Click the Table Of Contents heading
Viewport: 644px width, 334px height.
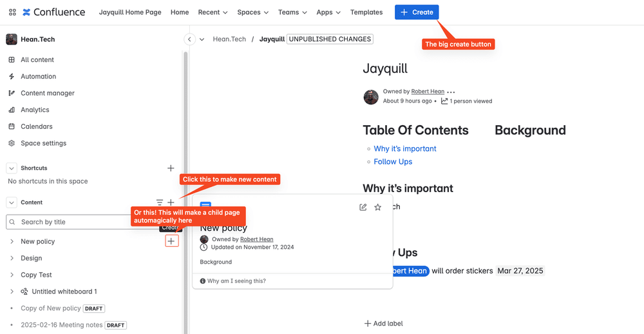(415, 130)
